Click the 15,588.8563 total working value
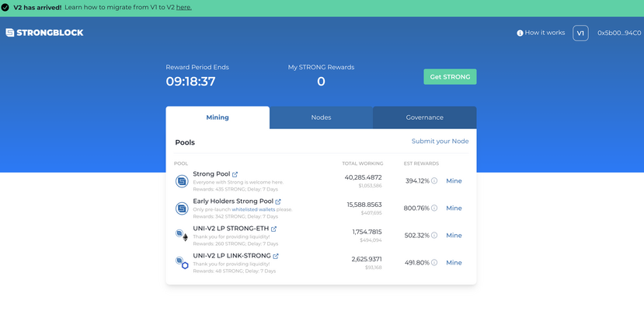Image resolution: width=644 pixels, height=315 pixels. 364,205
